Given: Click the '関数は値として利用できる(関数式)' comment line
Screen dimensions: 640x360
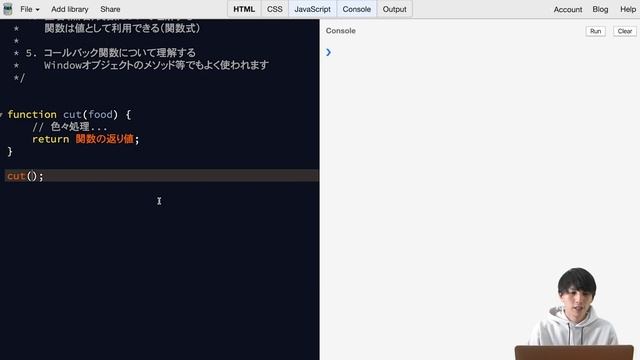Looking at the screenshot, I should click(122, 28).
